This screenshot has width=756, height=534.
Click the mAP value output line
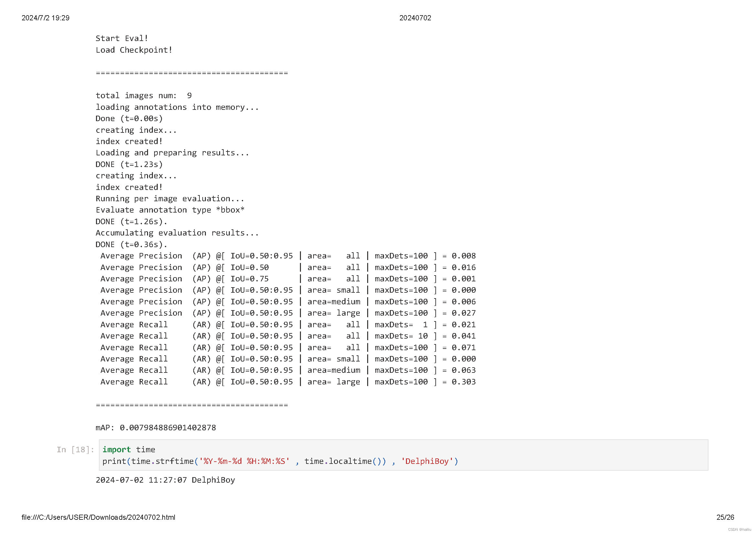[155, 427]
